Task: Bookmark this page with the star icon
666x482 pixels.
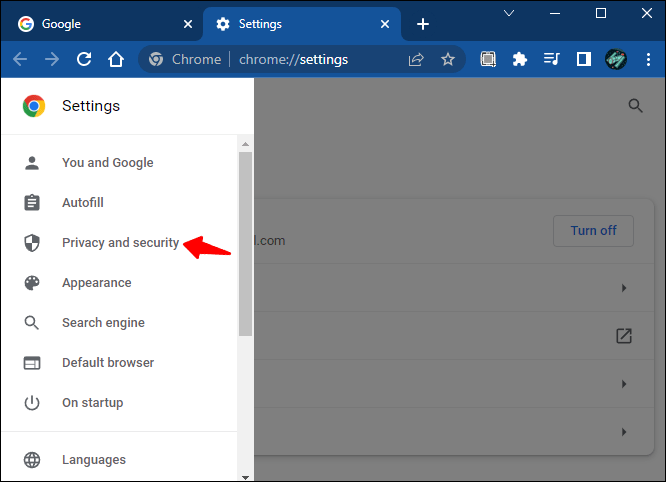Action: (x=448, y=59)
